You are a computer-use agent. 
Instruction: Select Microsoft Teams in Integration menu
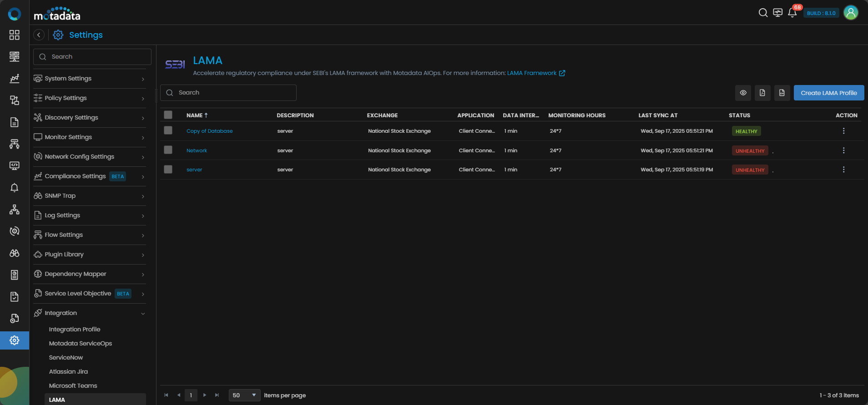click(73, 386)
